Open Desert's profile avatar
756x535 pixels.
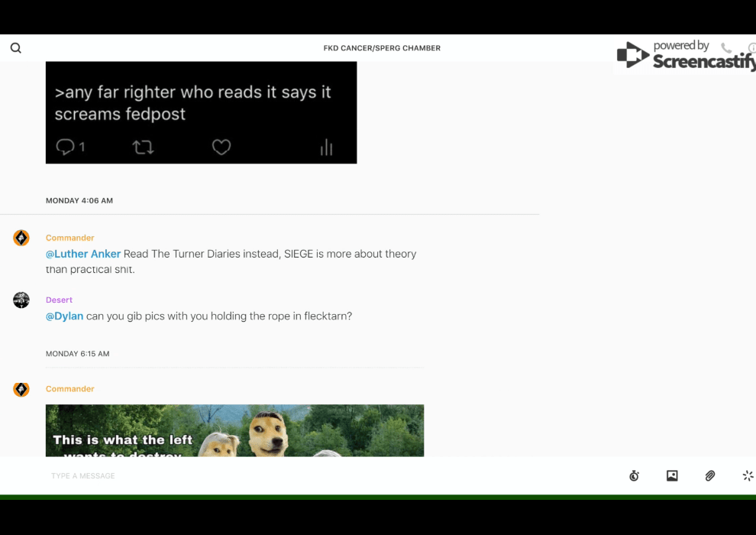tap(21, 300)
